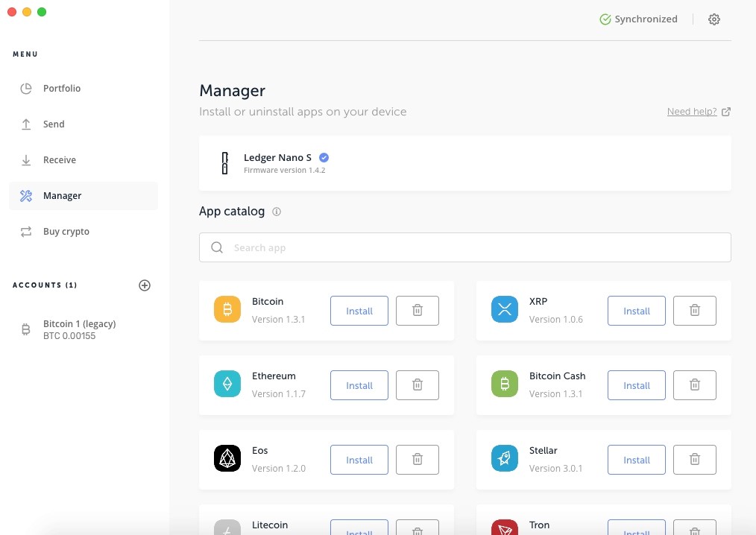
Task: Open the Send menu item
Action: 83,124
